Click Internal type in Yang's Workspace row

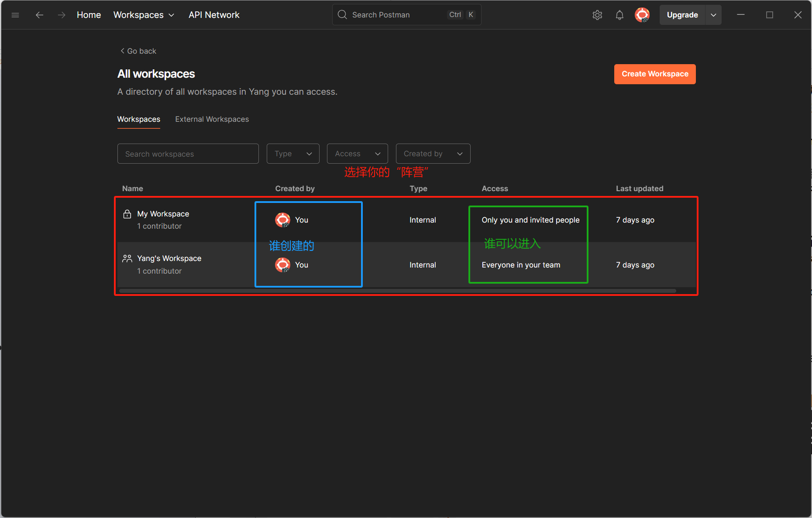click(x=423, y=265)
